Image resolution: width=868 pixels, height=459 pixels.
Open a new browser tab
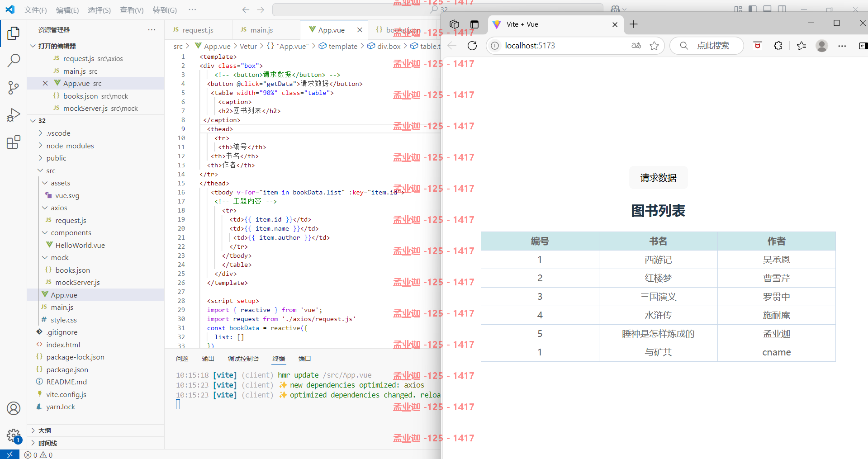pyautogui.click(x=634, y=24)
